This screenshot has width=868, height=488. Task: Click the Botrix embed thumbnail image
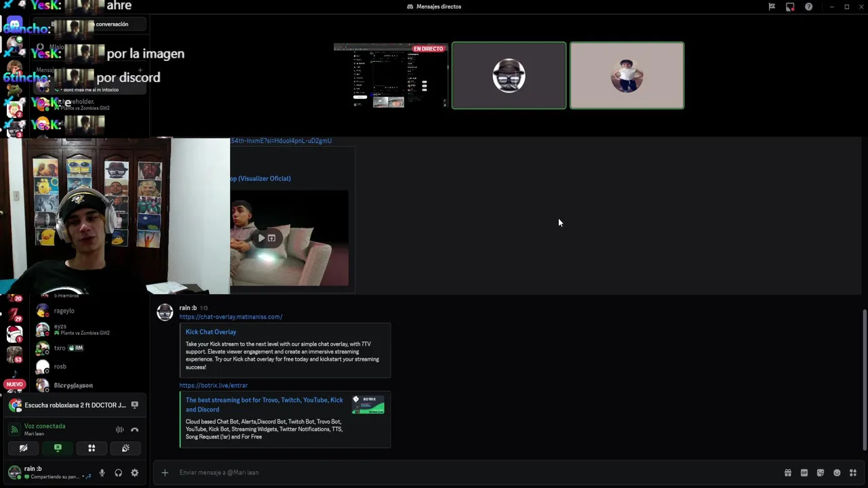pyautogui.click(x=368, y=405)
